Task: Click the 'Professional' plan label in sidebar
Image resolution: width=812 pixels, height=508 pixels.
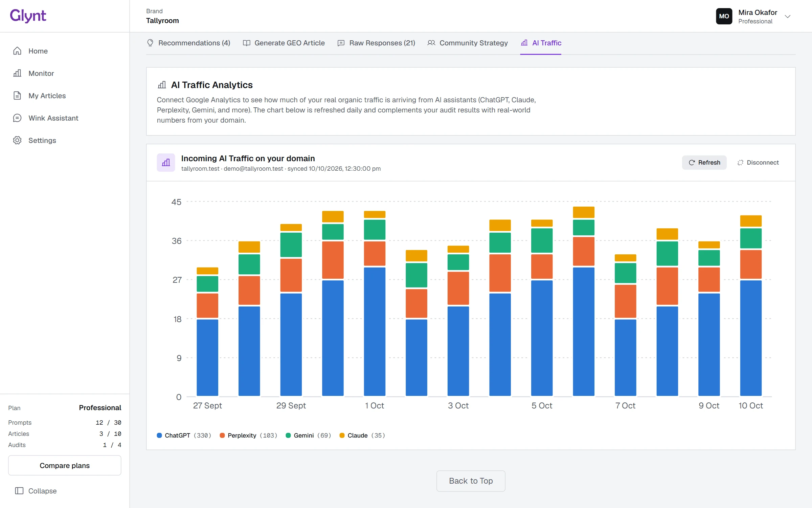Action: pyautogui.click(x=100, y=407)
